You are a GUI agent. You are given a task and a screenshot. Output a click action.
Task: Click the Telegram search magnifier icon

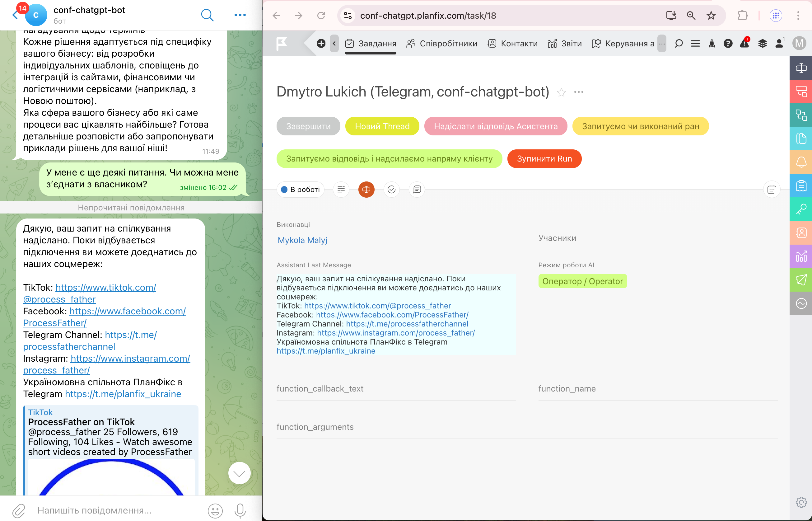207,15
